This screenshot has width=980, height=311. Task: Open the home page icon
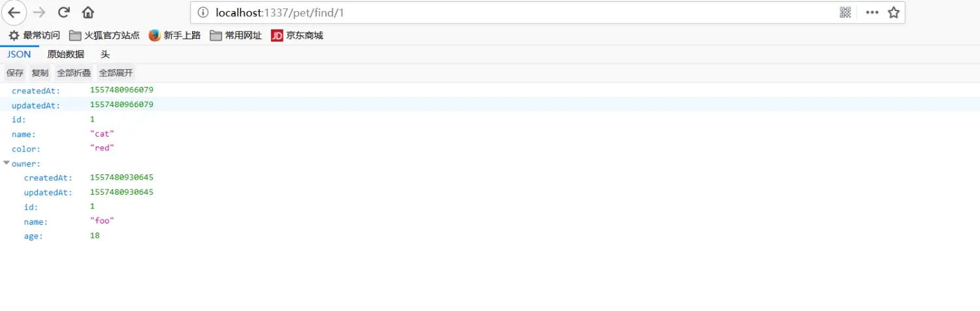click(x=88, y=12)
